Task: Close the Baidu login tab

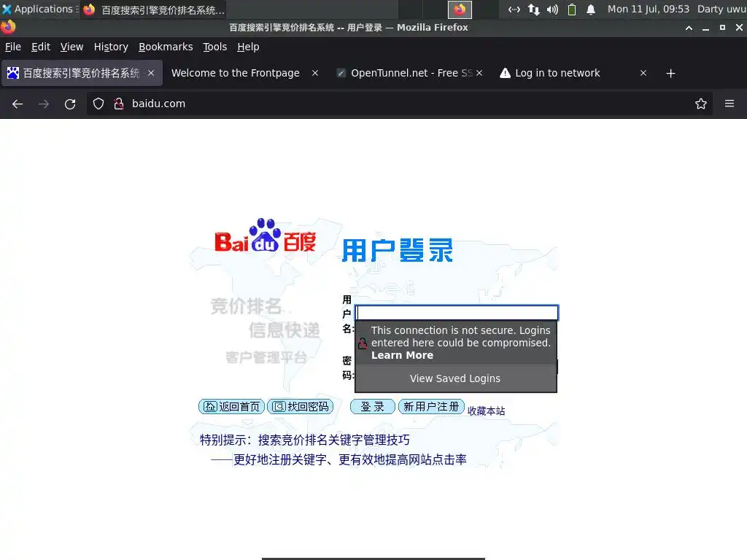Action: (x=151, y=73)
